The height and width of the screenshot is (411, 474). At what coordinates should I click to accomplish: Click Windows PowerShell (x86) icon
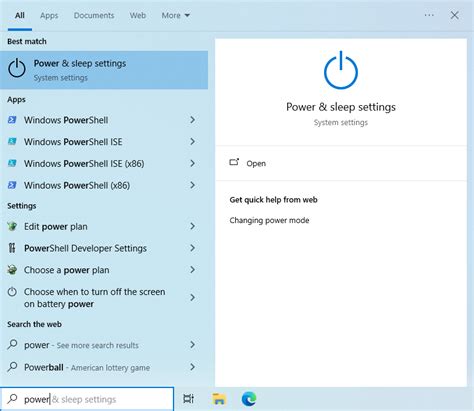[12, 185]
